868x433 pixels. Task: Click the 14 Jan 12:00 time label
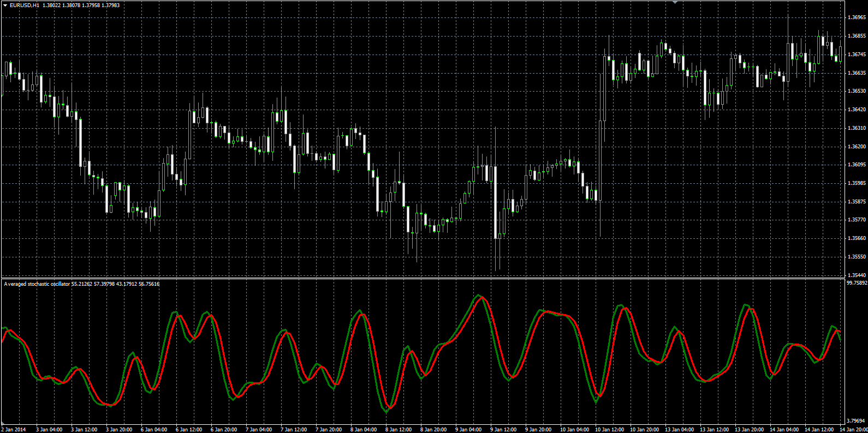819,430
